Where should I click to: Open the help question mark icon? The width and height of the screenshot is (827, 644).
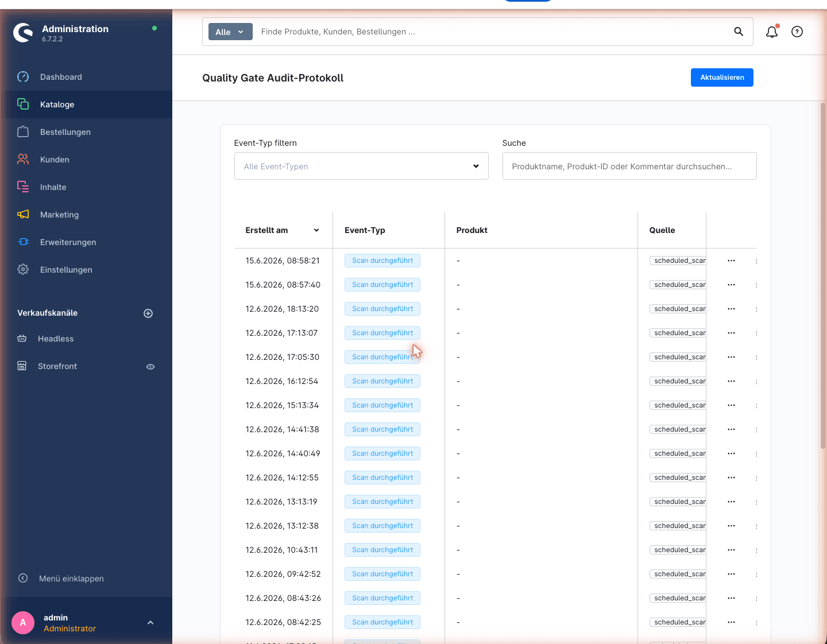point(797,32)
